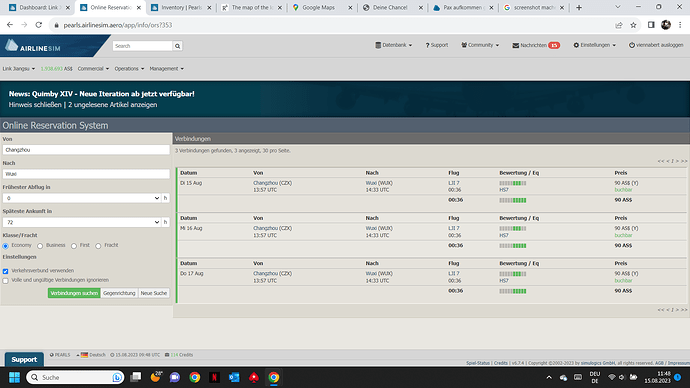This screenshot has height=388, width=690.
Task: Click the AirlineSim logo
Action: 33,46
